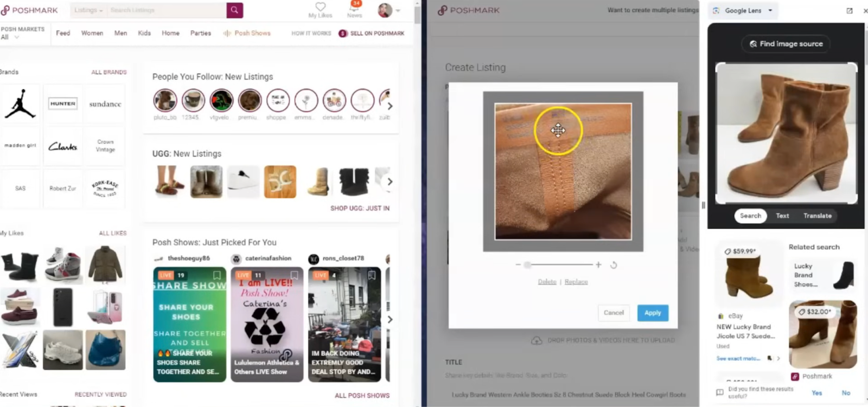Open the Men category
The height and width of the screenshot is (407, 868).
coord(120,33)
